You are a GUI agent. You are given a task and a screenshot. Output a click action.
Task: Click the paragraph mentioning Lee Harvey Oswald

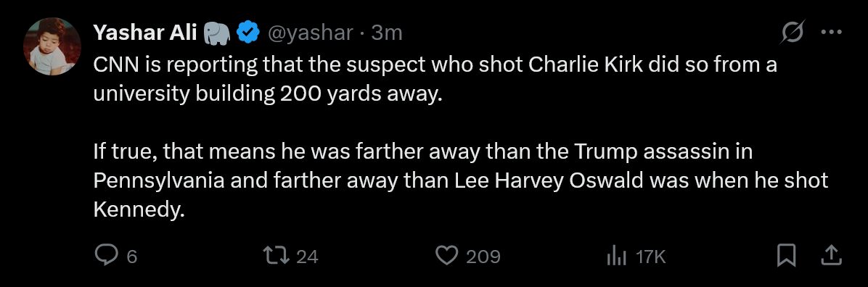[460, 180]
